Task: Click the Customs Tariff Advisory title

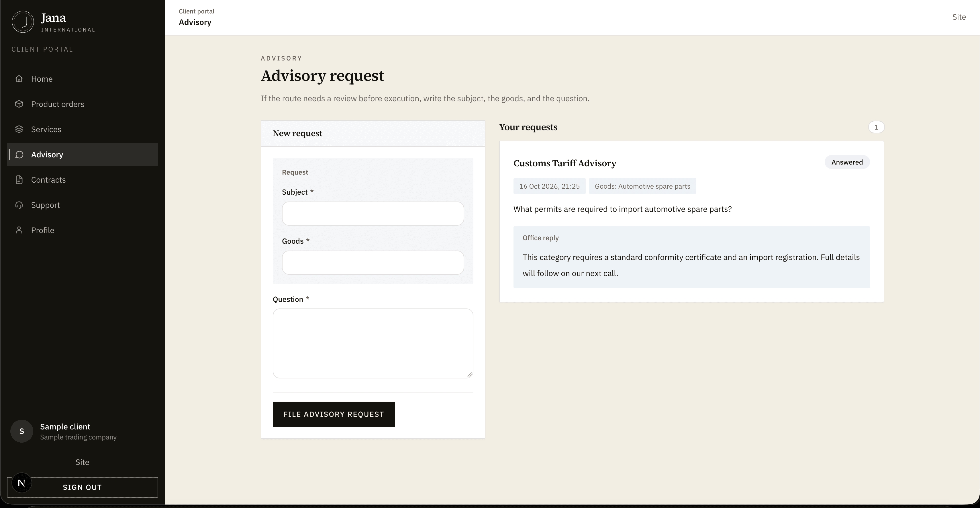Action: click(x=565, y=163)
